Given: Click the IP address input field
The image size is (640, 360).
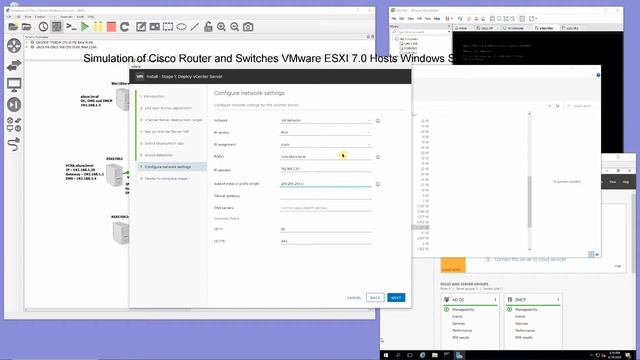Looking at the screenshot, I should (326, 169).
